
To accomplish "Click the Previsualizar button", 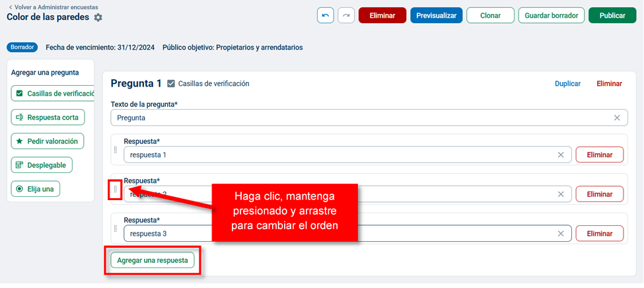I will [436, 16].
